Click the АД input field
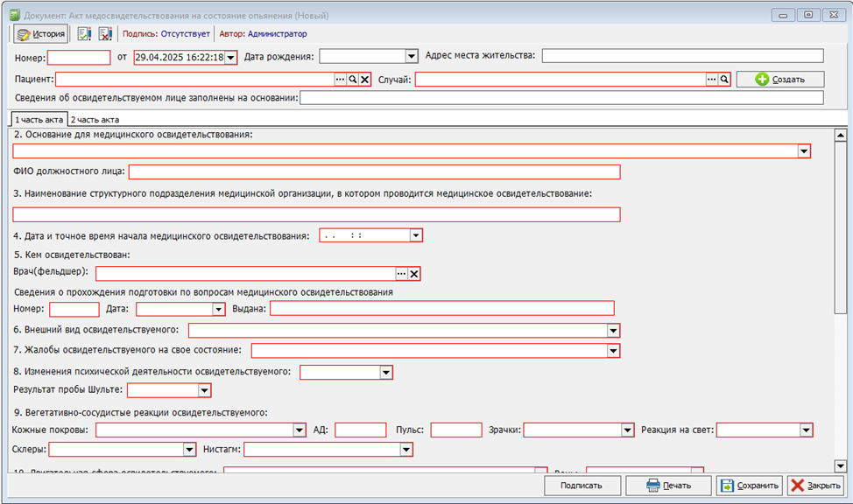Screen dimensions: 853x504 pos(361,430)
